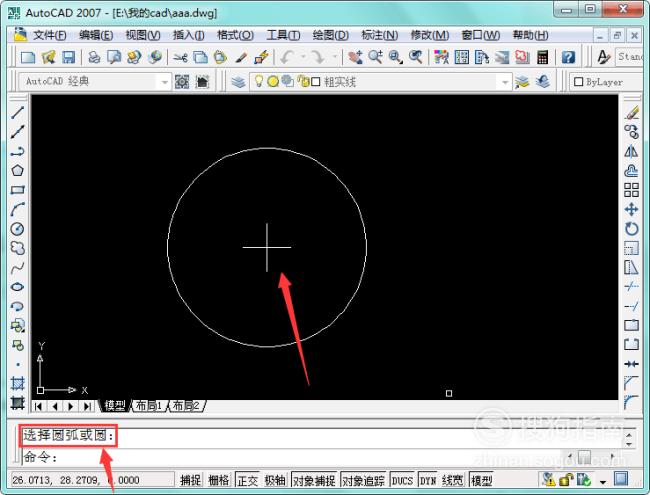This screenshot has height=495, width=650.
Task: Select the Copy object tool
Action: [631, 132]
